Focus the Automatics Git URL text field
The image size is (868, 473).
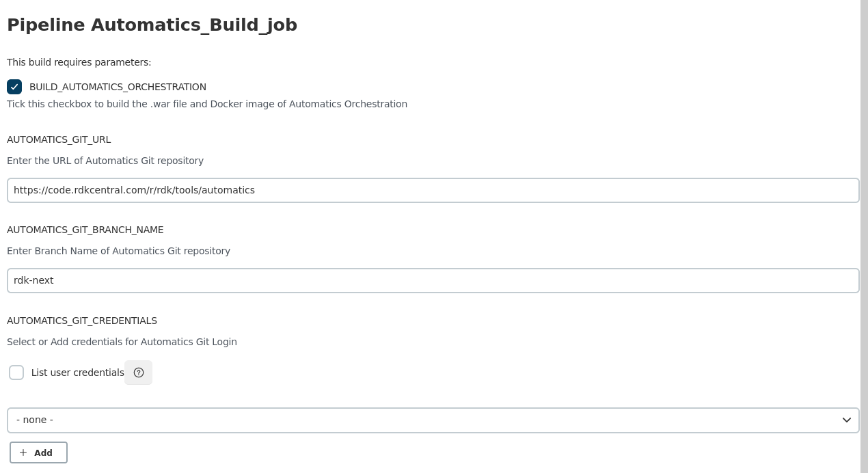pyautogui.click(x=433, y=190)
